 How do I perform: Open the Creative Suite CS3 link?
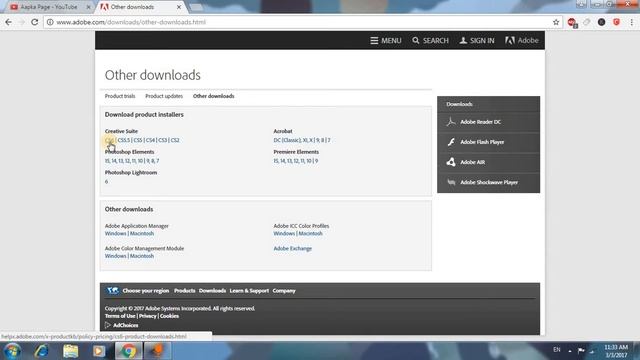(162, 140)
